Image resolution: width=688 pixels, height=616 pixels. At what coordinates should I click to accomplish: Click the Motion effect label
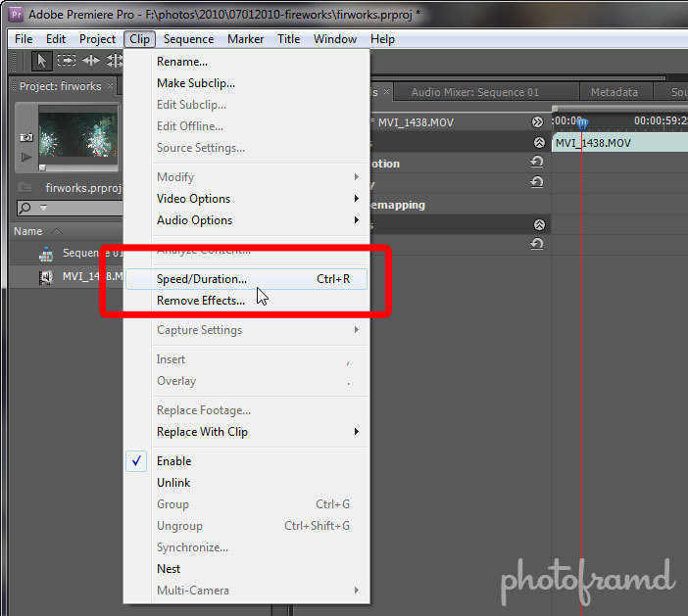[x=385, y=164]
